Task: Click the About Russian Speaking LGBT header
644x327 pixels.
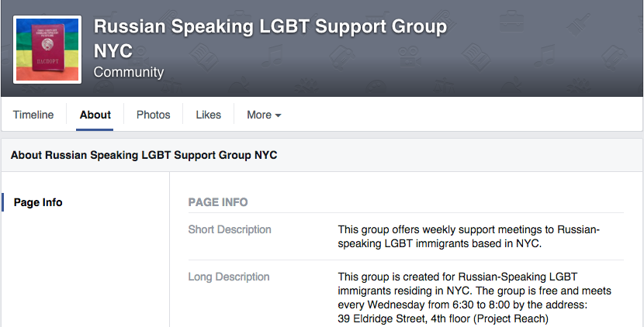Action: pyautogui.click(x=144, y=155)
